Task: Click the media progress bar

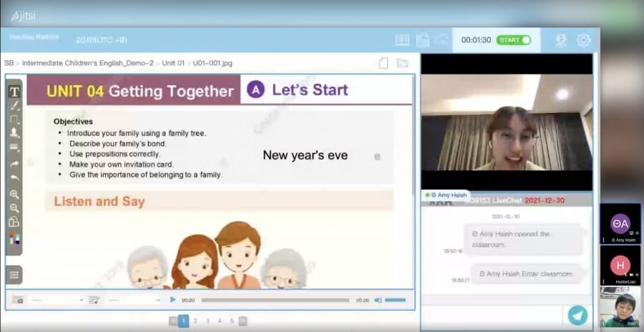Action: coord(275,300)
